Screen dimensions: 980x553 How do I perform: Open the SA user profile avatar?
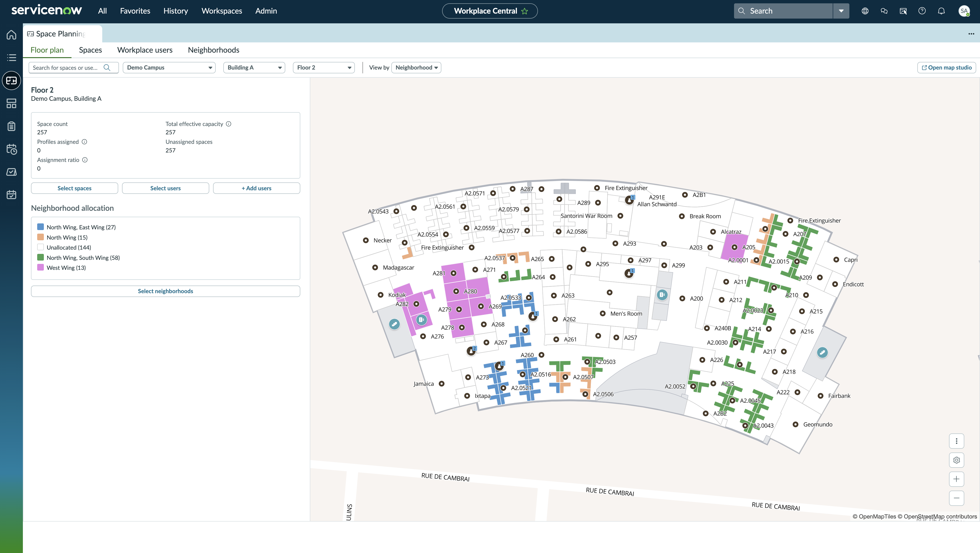click(x=964, y=11)
